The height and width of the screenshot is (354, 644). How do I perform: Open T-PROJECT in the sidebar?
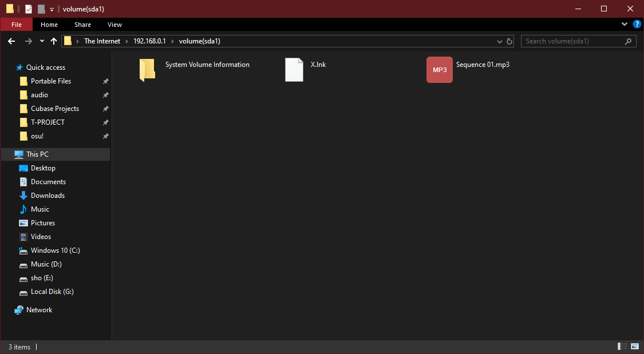click(x=48, y=122)
